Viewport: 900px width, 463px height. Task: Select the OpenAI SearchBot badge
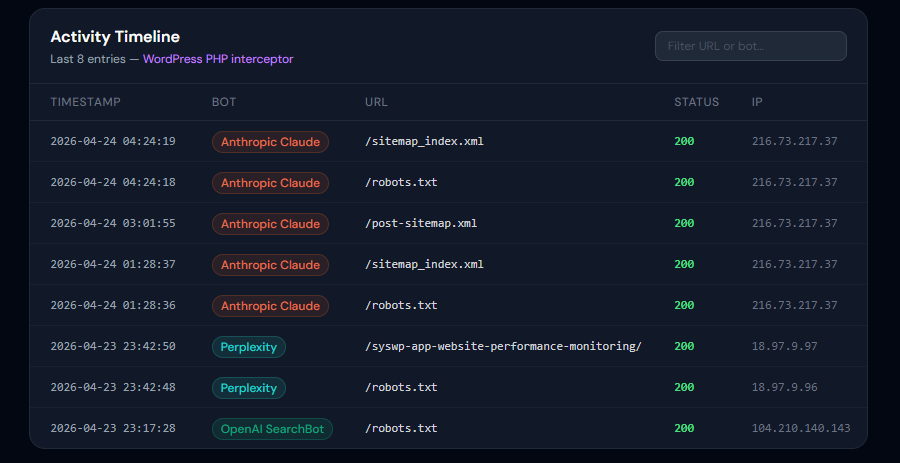(x=273, y=429)
